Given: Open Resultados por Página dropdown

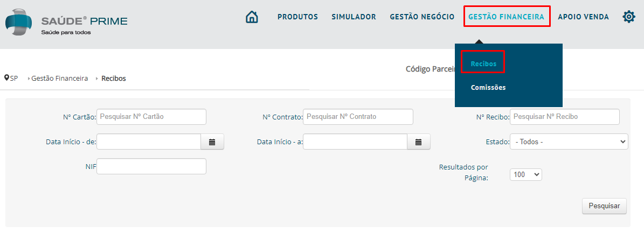Looking at the screenshot, I should pos(526,174).
